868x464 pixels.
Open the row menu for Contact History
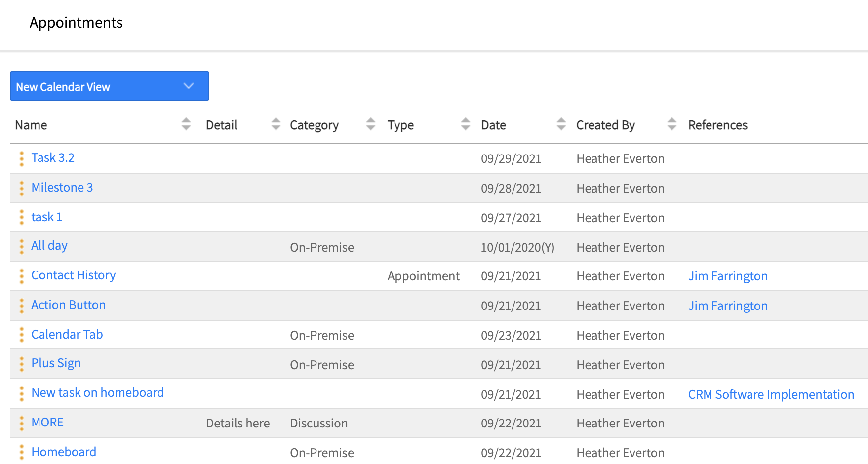click(x=22, y=276)
